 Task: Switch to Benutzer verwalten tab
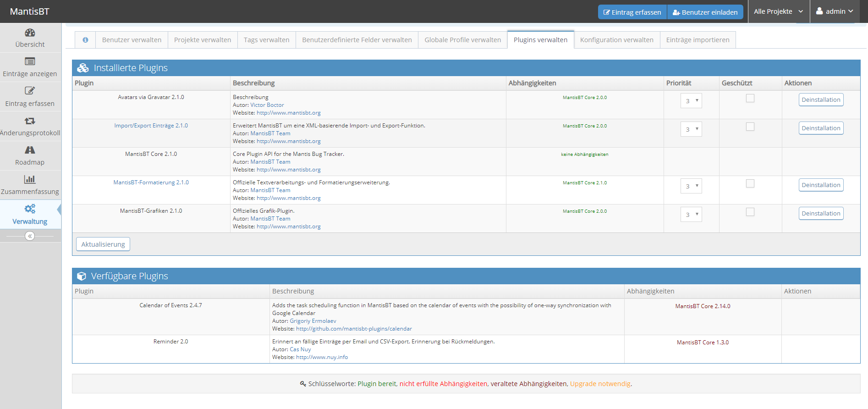tap(132, 40)
